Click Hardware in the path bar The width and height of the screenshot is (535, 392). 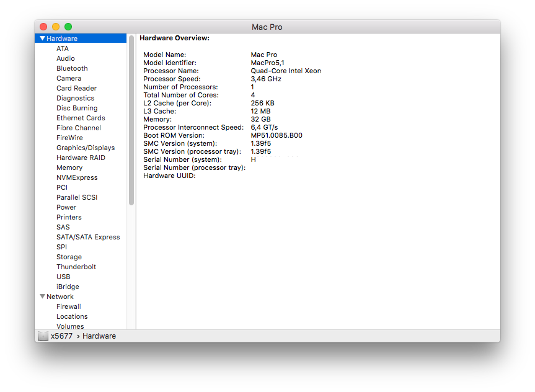point(99,336)
